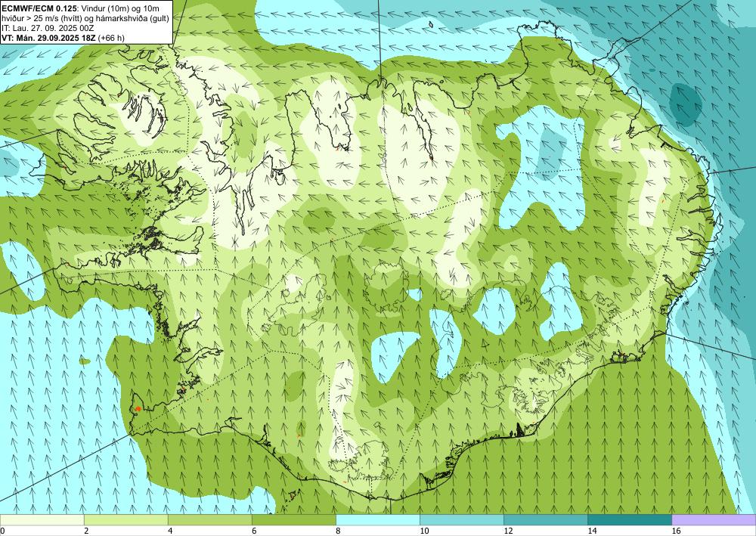Viewport: 756px width, 536px height.
Task: Click the light green 2–4 legend swatch
Action: pyautogui.click(x=125, y=520)
